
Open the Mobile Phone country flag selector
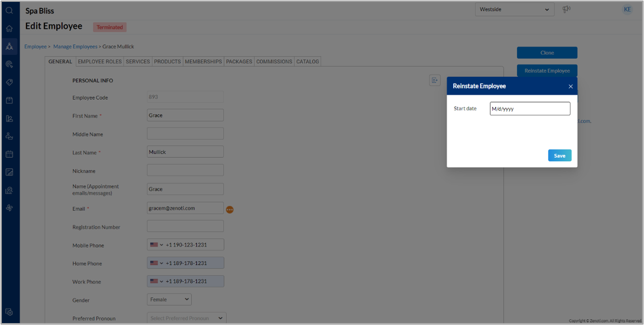pos(157,244)
